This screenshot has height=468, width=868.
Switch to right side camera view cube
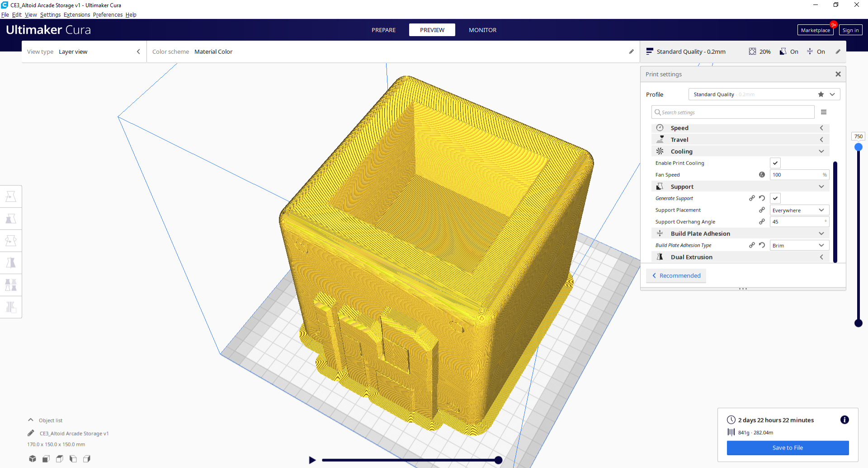coord(87,459)
